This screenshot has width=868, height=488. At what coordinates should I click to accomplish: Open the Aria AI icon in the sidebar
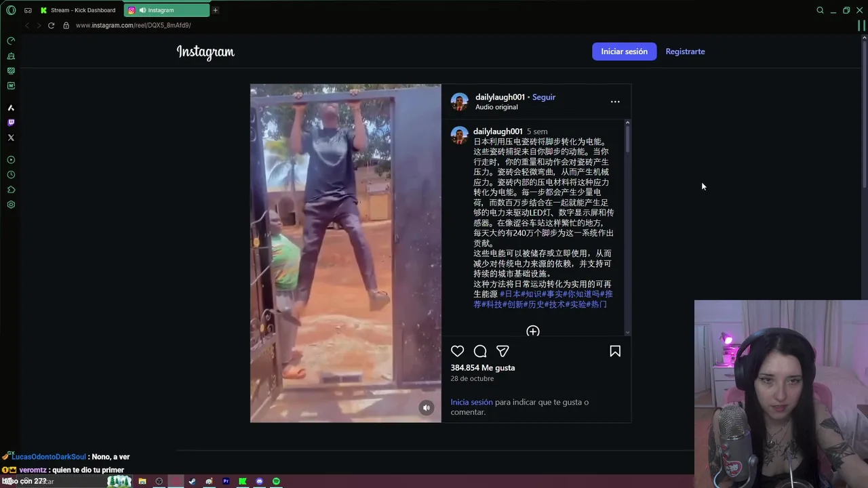pos(11,108)
